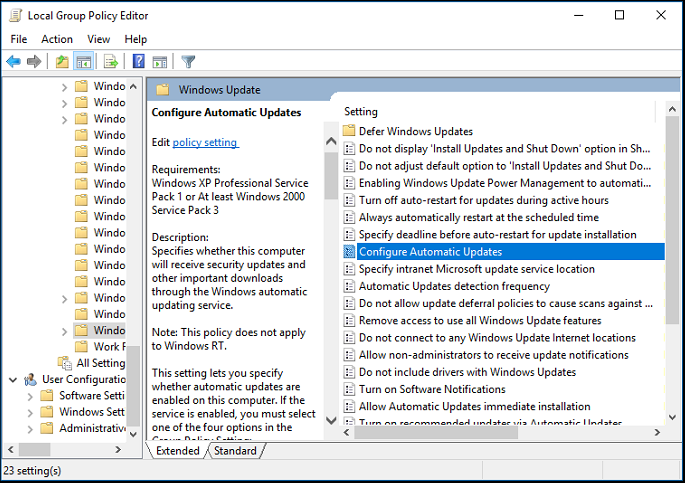Toggle the Show/Hide Action Pane icon
685x483 pixels.
pyautogui.click(x=160, y=62)
